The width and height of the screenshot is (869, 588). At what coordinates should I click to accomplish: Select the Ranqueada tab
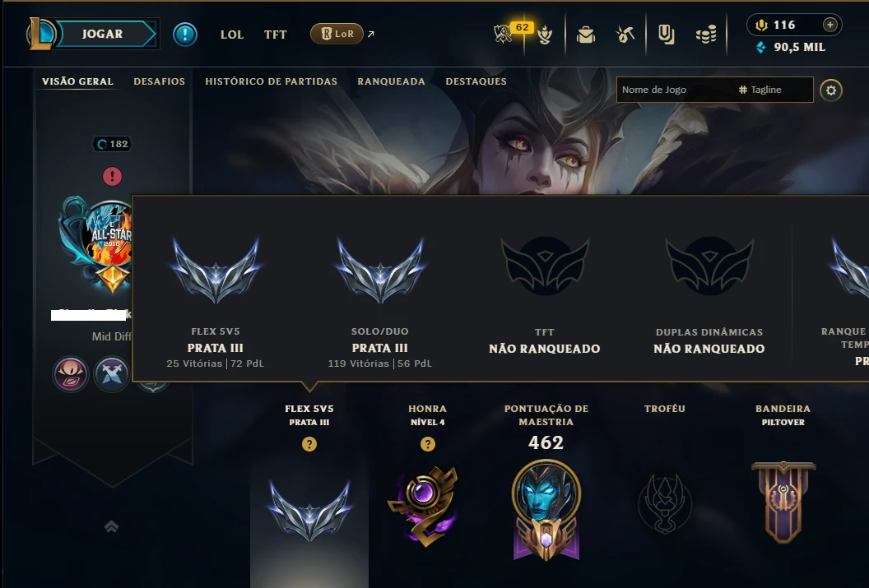click(391, 81)
